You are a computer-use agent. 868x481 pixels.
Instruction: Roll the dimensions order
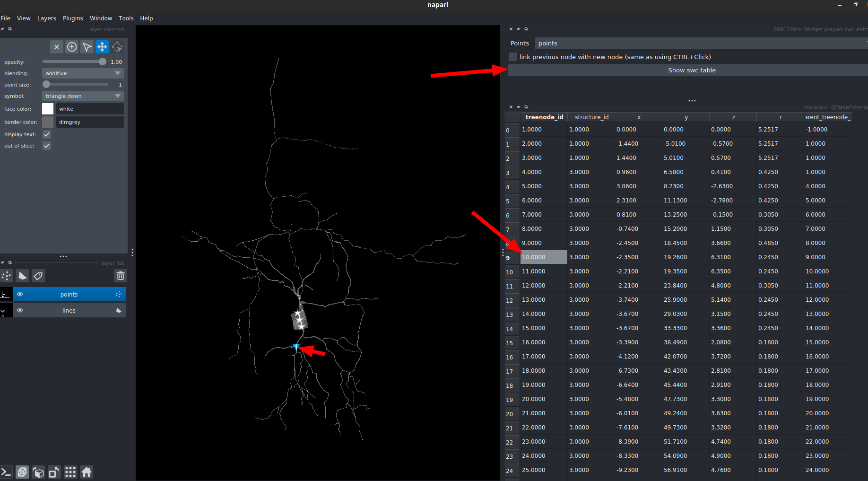click(x=38, y=472)
